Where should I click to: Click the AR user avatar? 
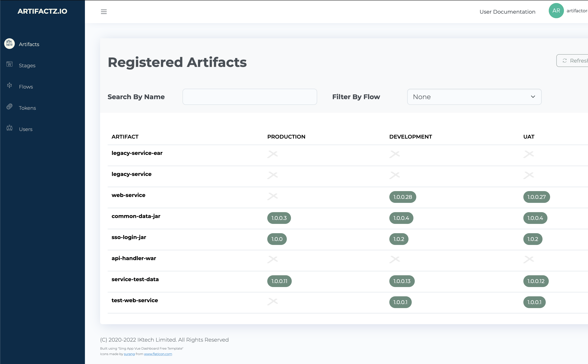(556, 11)
